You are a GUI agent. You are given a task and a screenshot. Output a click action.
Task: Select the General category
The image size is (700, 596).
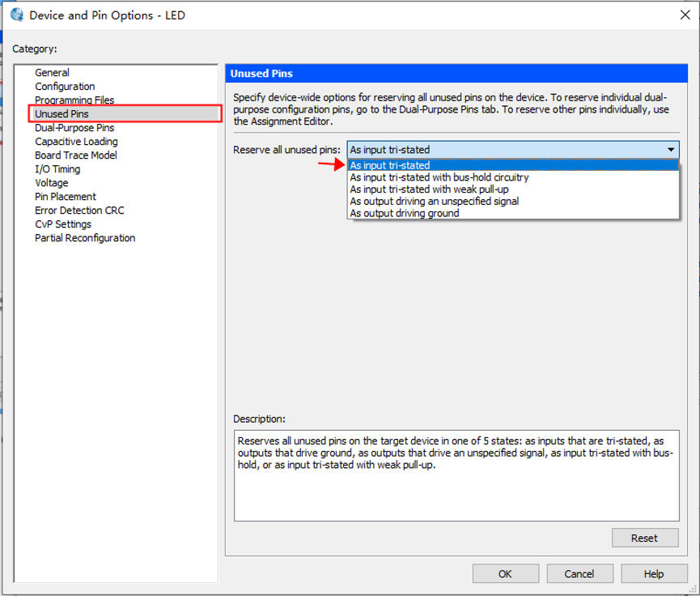pyautogui.click(x=52, y=73)
